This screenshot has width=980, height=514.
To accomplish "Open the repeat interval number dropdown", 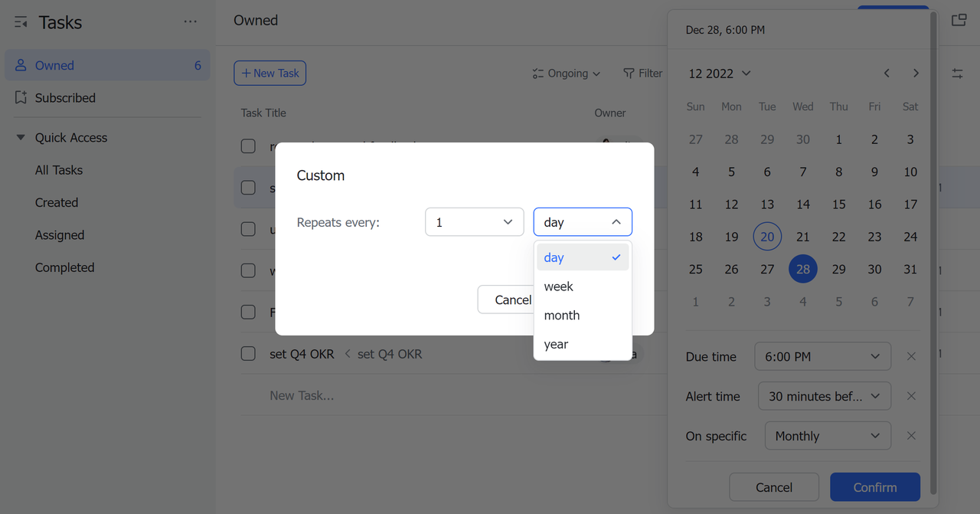I will (x=474, y=222).
